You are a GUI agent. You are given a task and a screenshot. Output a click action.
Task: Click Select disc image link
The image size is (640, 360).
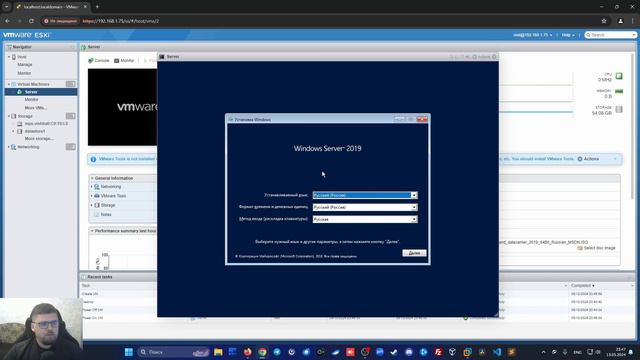(596, 248)
